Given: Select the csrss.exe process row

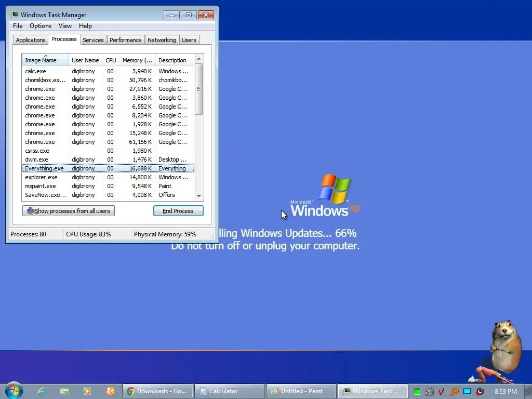Looking at the screenshot, I should 108,151.
